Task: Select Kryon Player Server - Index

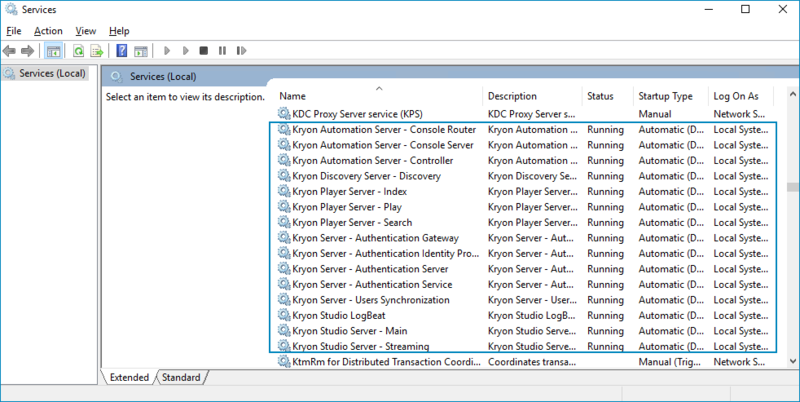Action: (x=349, y=191)
